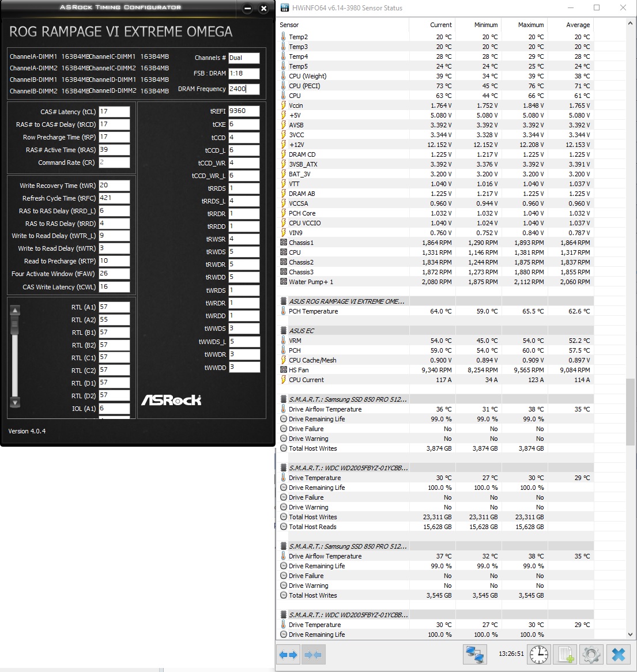Click the CAS# Latency (tCL) field
Image resolution: width=637 pixels, height=672 pixels.
pos(114,111)
